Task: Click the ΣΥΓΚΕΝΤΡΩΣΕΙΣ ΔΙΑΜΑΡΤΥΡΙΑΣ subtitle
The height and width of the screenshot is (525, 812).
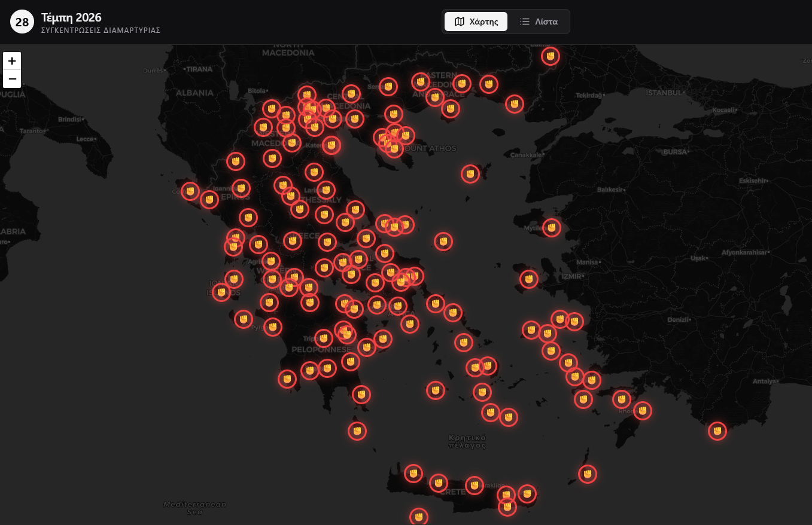Action: point(101,30)
